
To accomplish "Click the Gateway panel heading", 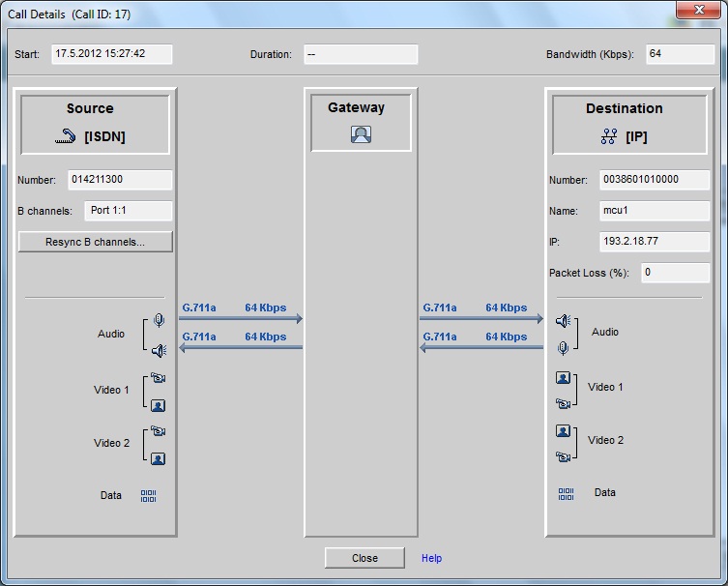I will coord(356,107).
